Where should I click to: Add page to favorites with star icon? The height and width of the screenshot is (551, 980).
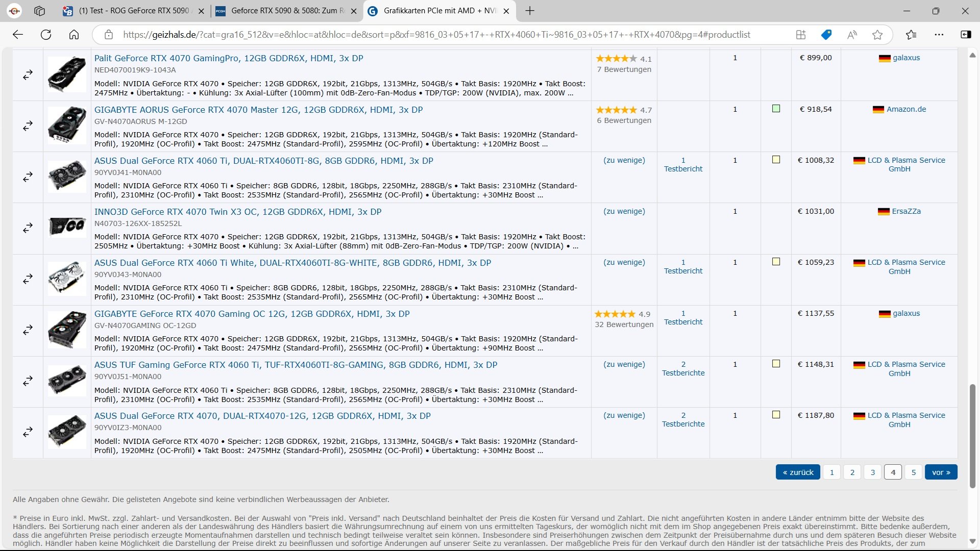click(x=877, y=35)
